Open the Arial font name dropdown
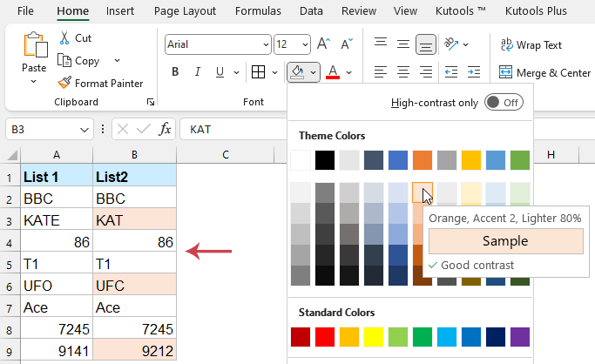 tap(266, 44)
